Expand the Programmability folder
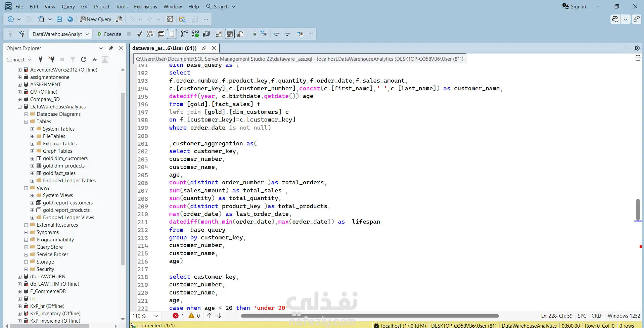The image size is (644, 328). (x=26, y=240)
